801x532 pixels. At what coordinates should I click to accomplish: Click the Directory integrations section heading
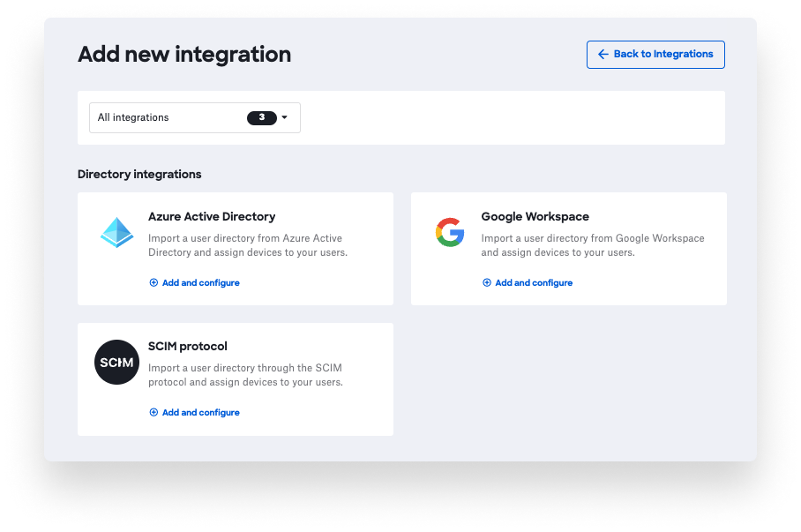click(139, 175)
